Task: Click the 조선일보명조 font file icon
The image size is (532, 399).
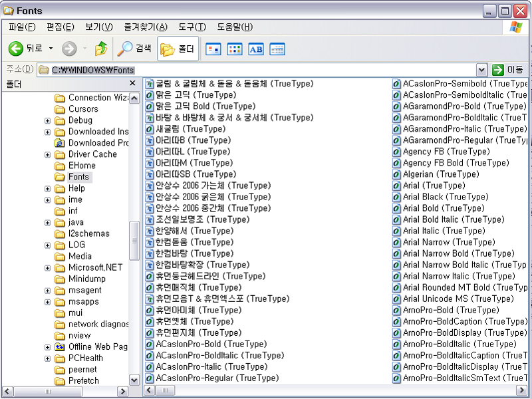Action: click(149, 220)
